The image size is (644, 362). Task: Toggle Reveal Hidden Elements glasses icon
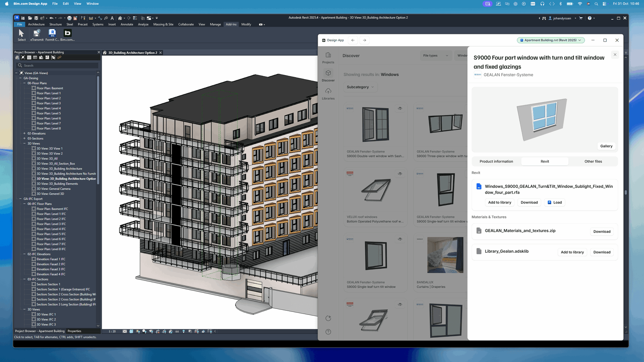pyautogui.click(x=177, y=331)
